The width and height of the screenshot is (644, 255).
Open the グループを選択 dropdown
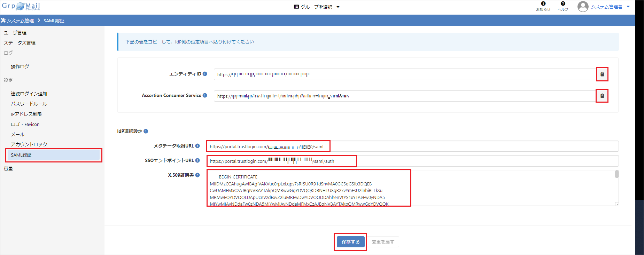(317, 7)
